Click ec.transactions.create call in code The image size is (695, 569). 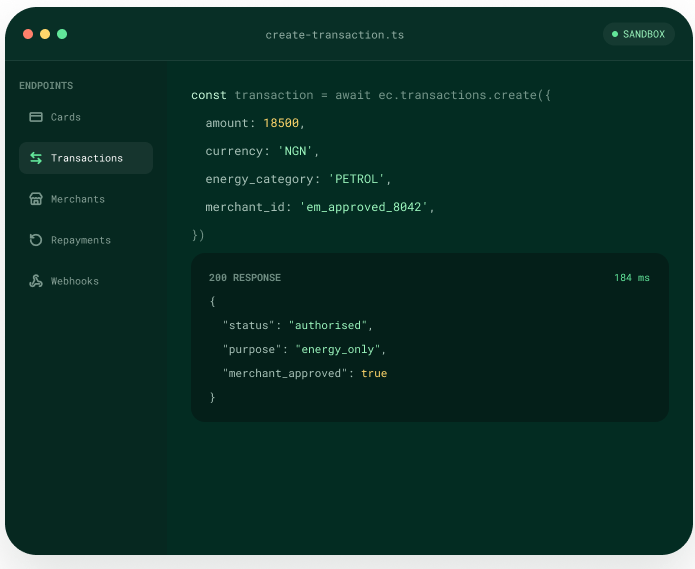[x=465, y=95]
